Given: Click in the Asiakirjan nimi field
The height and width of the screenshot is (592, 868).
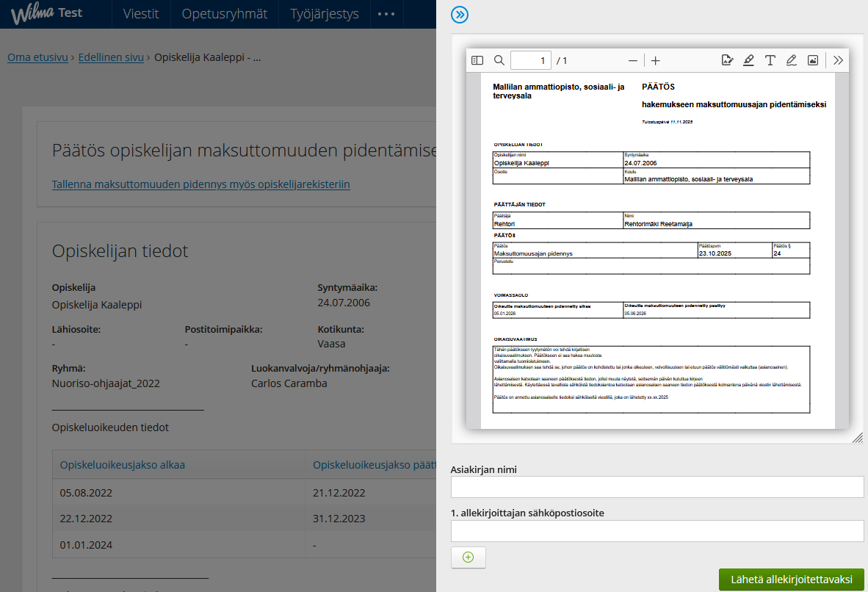Looking at the screenshot, I should tap(657, 487).
